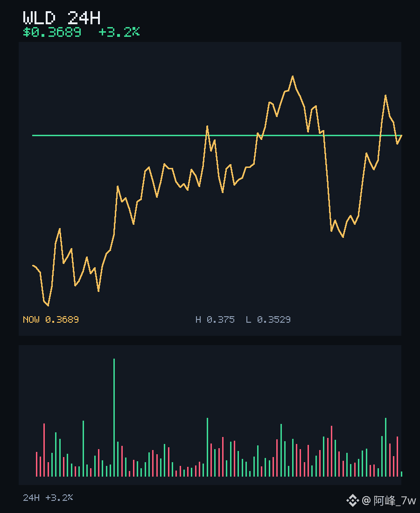
Task: Click the NOW 0.3689 label
Action: coord(51,319)
